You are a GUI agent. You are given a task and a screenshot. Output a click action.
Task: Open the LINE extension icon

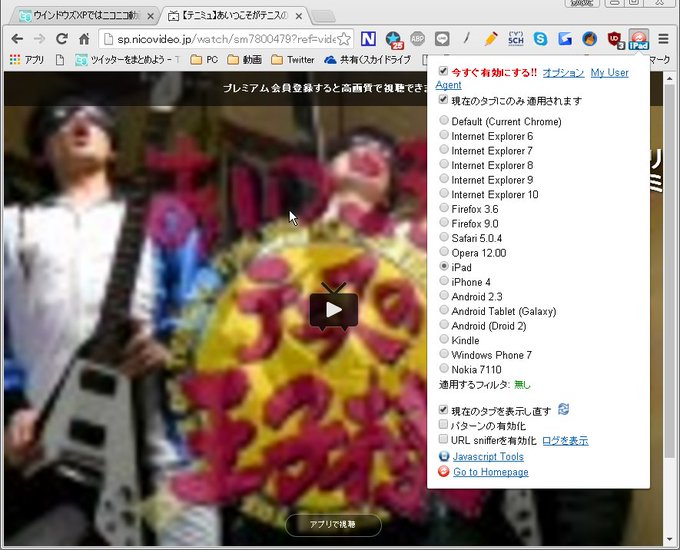442,39
